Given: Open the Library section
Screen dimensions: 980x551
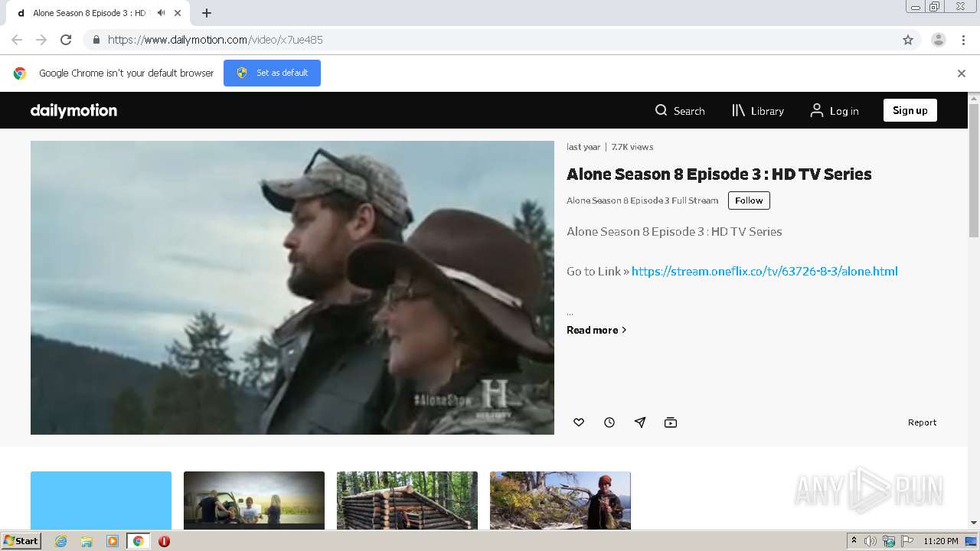Looking at the screenshot, I should point(758,111).
